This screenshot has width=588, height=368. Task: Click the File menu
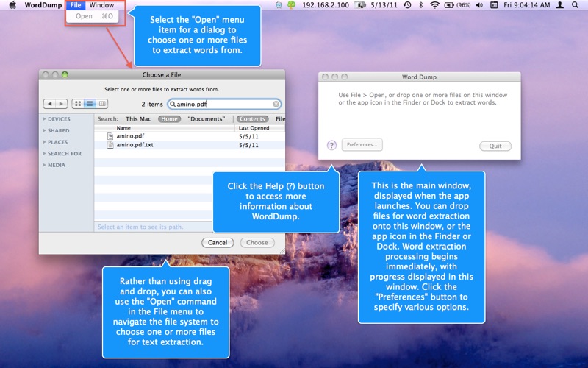pos(76,5)
